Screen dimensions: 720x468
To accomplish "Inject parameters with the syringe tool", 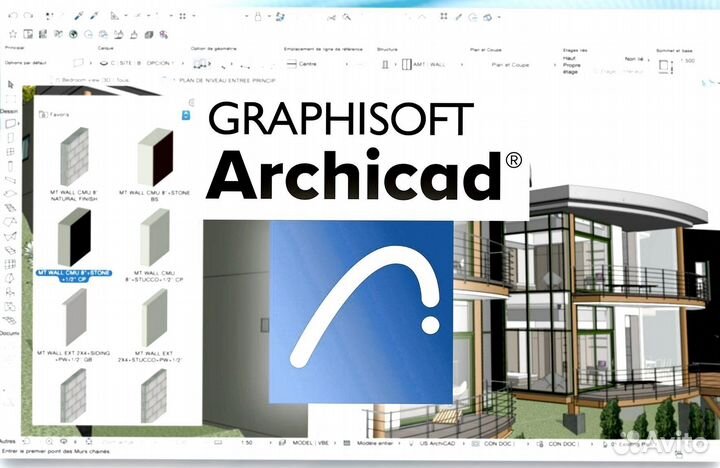I will [x=95, y=16].
